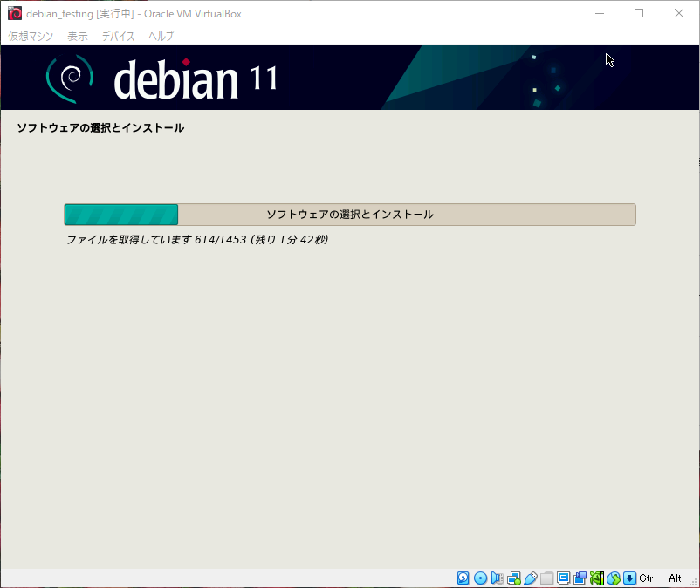Click the VirtualBox VM title bar icon
This screenshot has height=588, width=700.
pyautogui.click(x=15, y=13)
